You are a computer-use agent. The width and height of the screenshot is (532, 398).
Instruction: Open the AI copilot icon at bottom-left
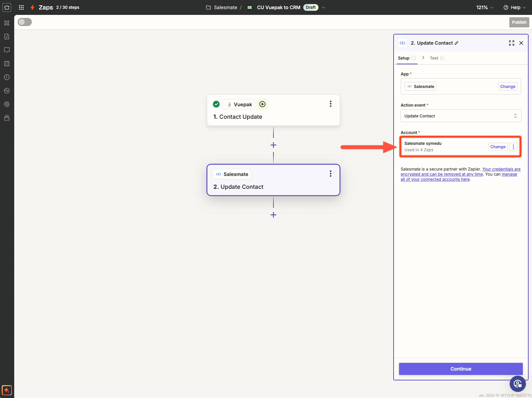coord(7,390)
